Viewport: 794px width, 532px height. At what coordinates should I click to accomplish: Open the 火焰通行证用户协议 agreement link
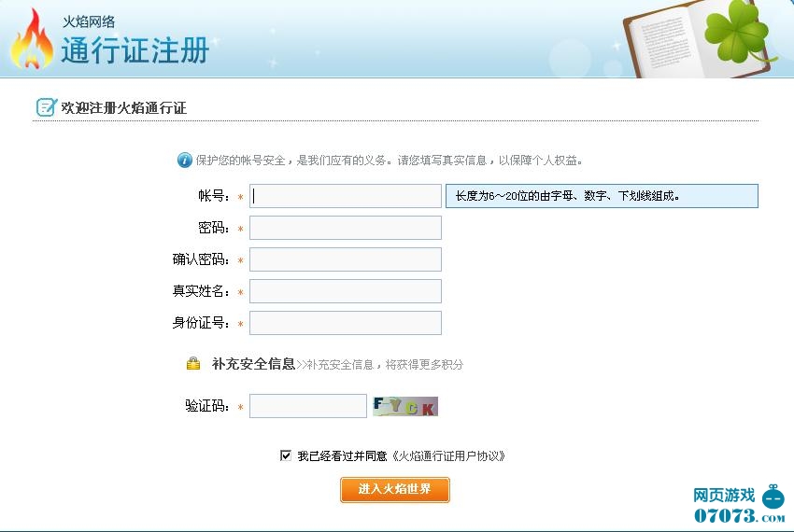click(x=448, y=456)
